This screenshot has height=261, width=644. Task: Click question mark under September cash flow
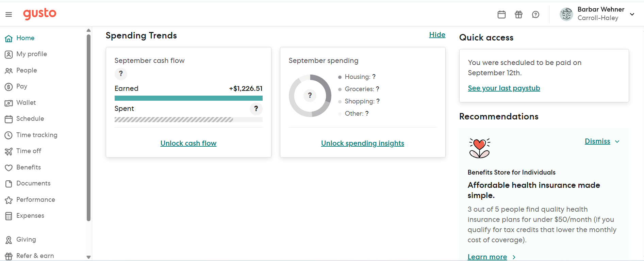pyautogui.click(x=121, y=74)
